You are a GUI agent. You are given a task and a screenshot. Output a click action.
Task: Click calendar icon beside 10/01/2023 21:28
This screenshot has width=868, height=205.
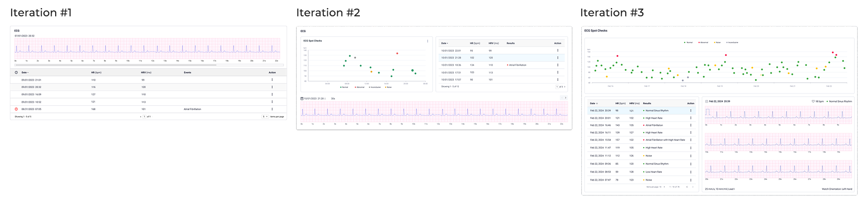click(x=302, y=98)
